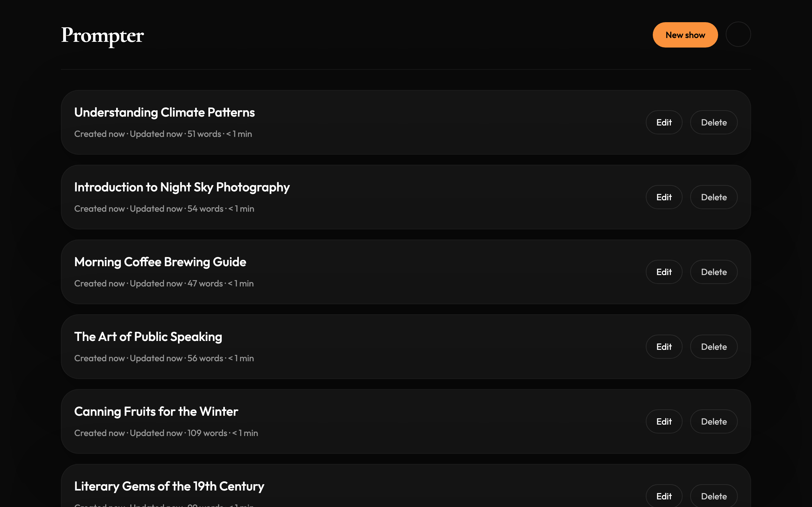
Task: Edit "Understanding Climate Patterns"
Action: coord(664,122)
